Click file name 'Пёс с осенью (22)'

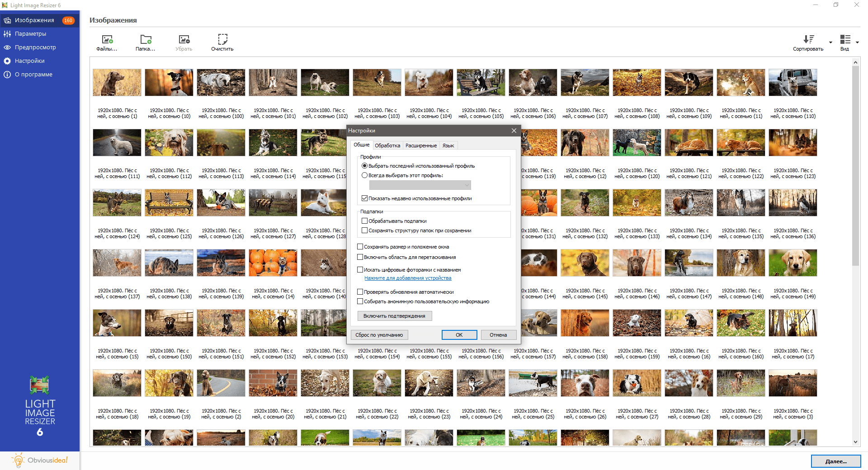coord(377,414)
